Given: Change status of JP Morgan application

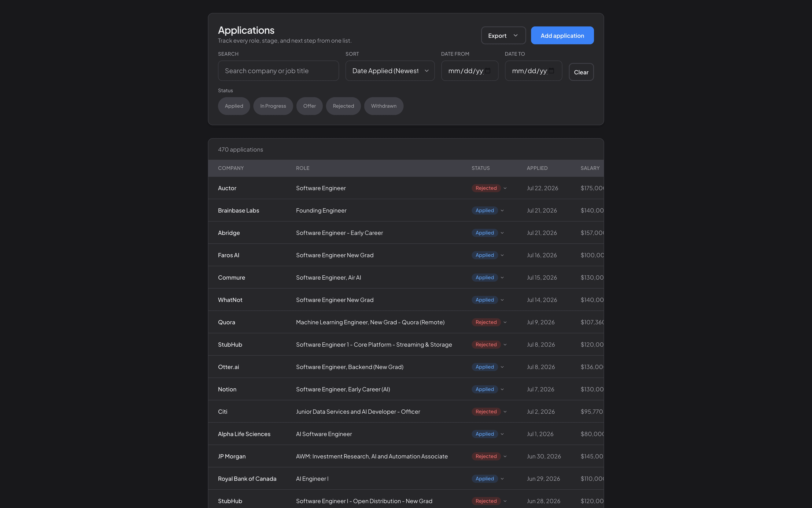Looking at the screenshot, I should (489, 456).
